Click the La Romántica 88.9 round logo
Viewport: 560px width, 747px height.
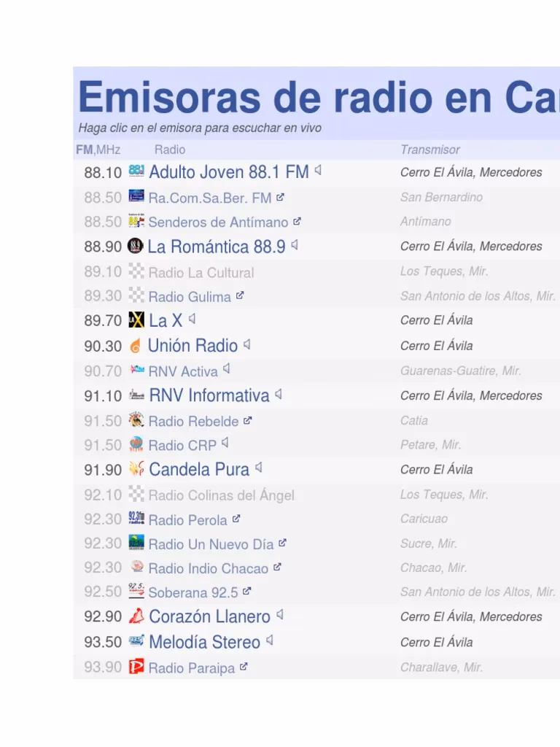click(x=136, y=246)
